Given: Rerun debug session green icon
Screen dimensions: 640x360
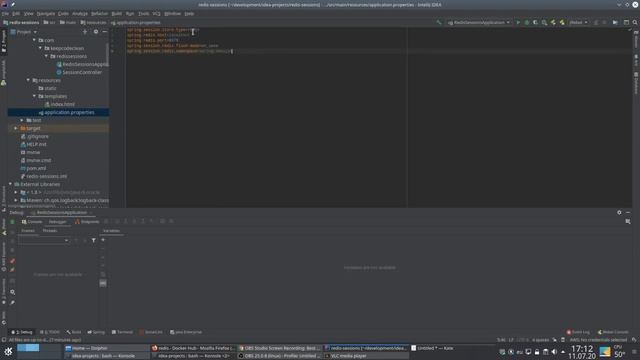Looking at the screenshot, I should coord(12,222).
